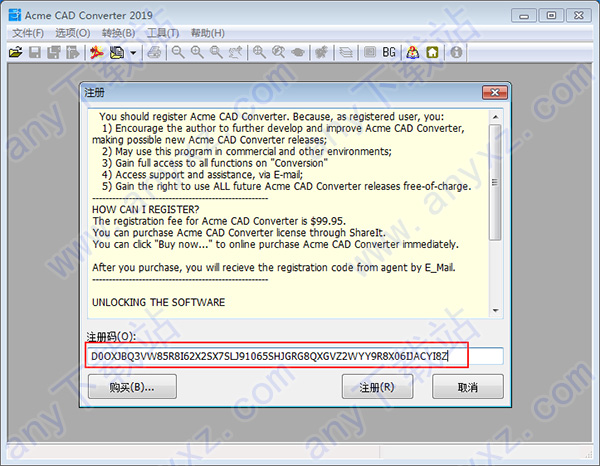The width and height of the screenshot is (600, 466).
Task: Click the 'HOW CAN I REGISTER?' heading text
Action: 145,210
